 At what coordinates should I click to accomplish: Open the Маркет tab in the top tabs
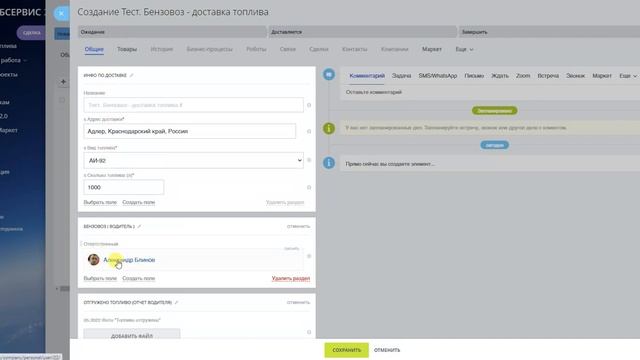(x=432, y=49)
